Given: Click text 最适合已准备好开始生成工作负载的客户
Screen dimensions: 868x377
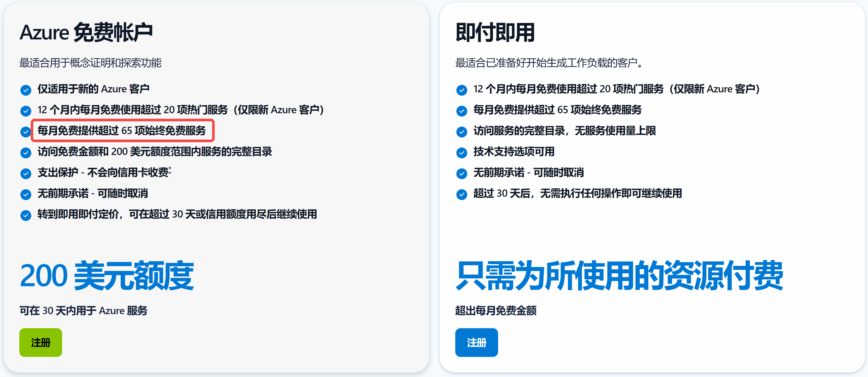Looking at the screenshot, I should tap(549, 63).
